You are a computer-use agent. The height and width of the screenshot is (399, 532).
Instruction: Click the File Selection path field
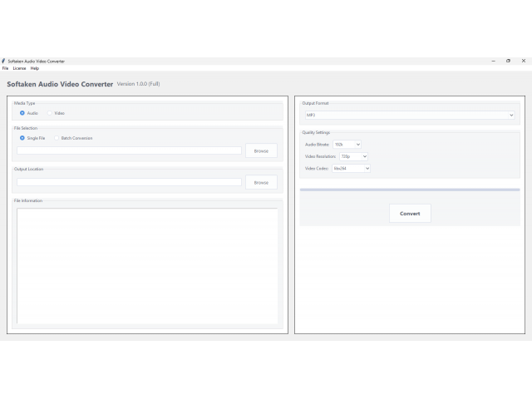point(130,150)
